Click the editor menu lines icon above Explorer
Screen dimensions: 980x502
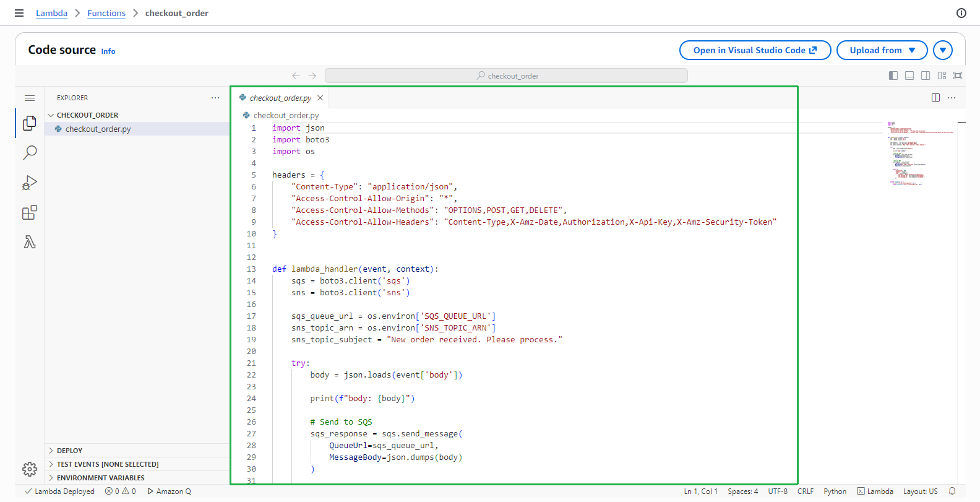pos(29,98)
